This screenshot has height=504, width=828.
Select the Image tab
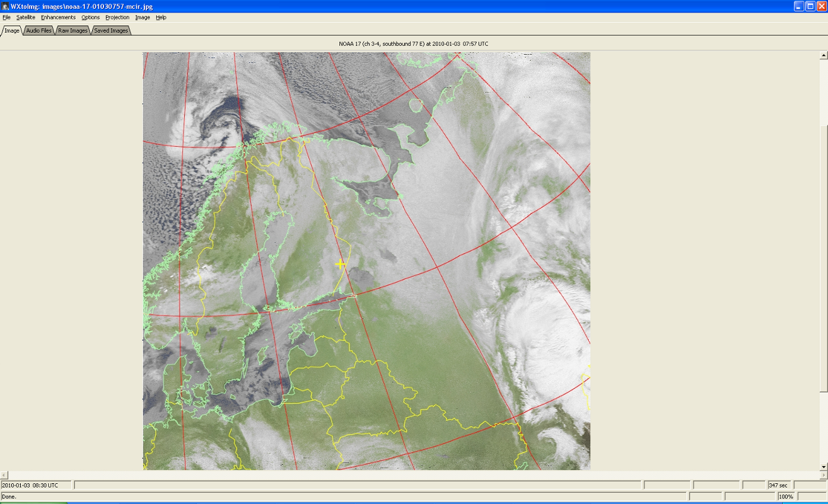[x=12, y=30]
